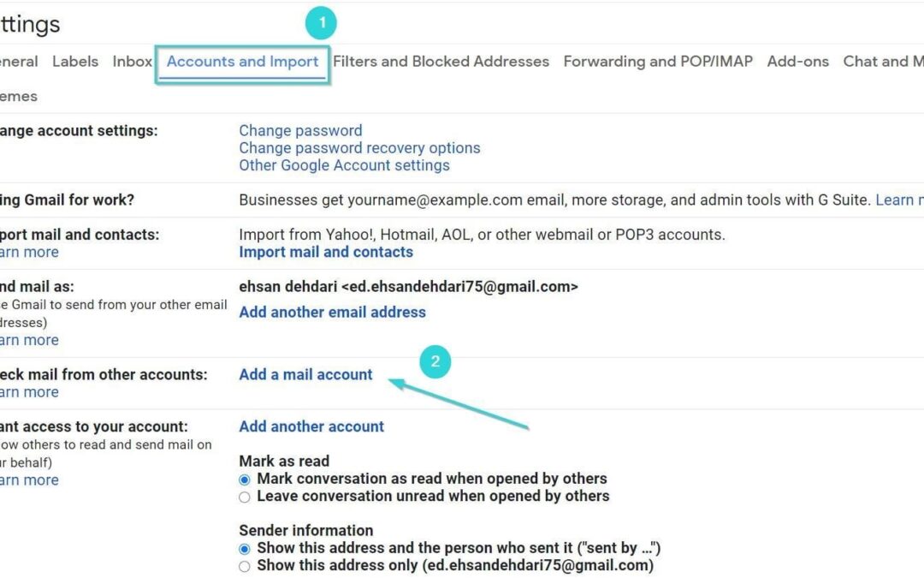Open Change password recovery options
Screen dimensions: 924x578
pos(359,148)
